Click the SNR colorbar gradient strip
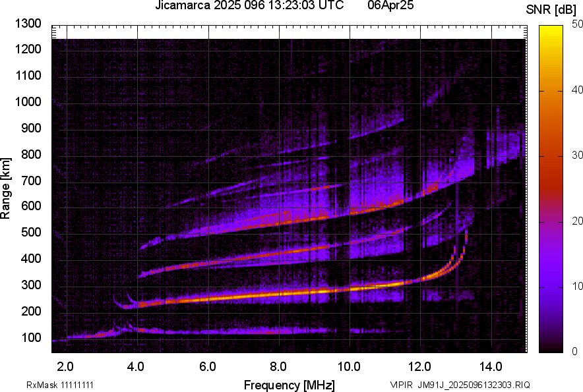Viewport: 583px width, 392px height. [551, 189]
